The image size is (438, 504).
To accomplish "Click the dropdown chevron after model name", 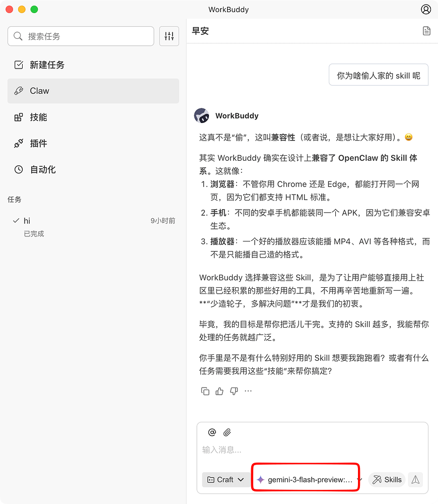I will [x=359, y=480].
